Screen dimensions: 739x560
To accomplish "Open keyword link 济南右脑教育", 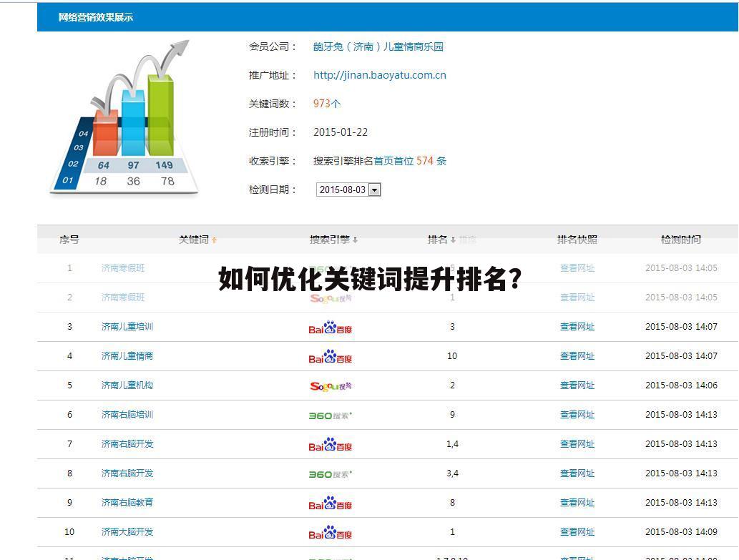I will pos(127,503).
